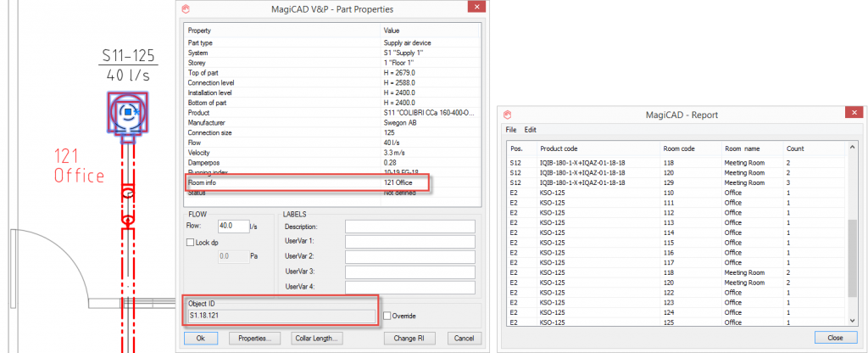This screenshot has width=868, height=353.
Task: Click the UserVar 1 input field
Action: 409,242
